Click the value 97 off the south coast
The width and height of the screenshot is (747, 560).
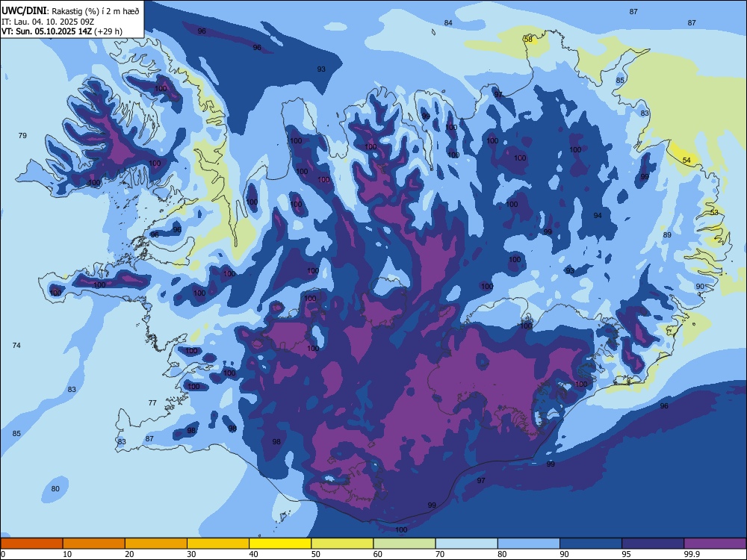[x=481, y=480]
